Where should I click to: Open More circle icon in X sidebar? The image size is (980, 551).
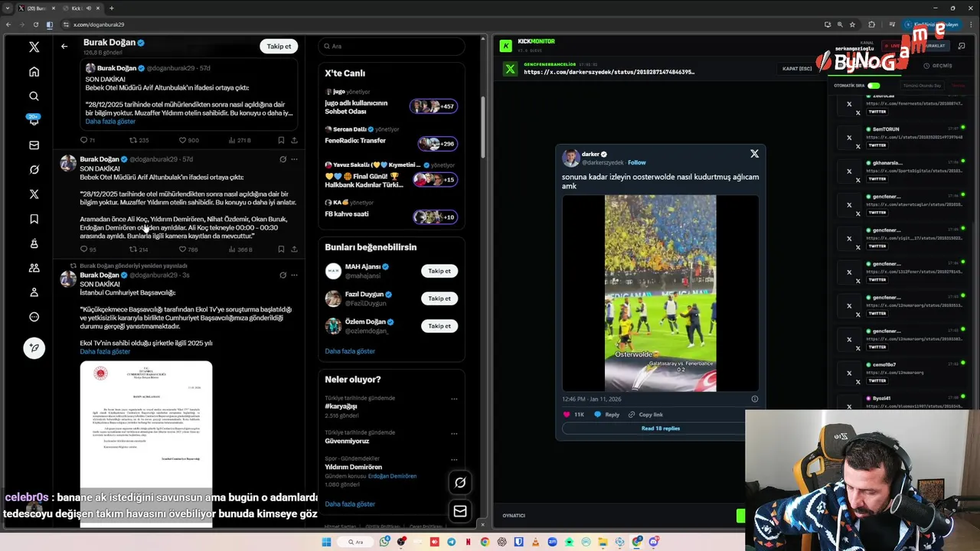point(34,317)
